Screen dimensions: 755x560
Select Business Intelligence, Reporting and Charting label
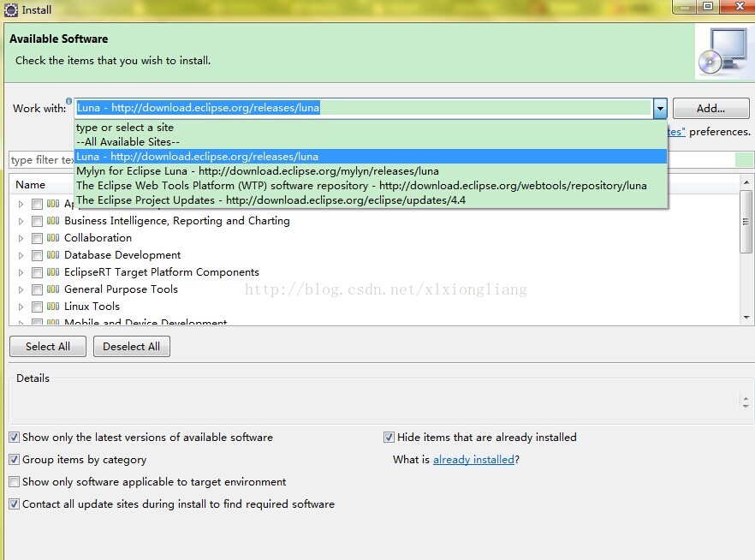176,221
